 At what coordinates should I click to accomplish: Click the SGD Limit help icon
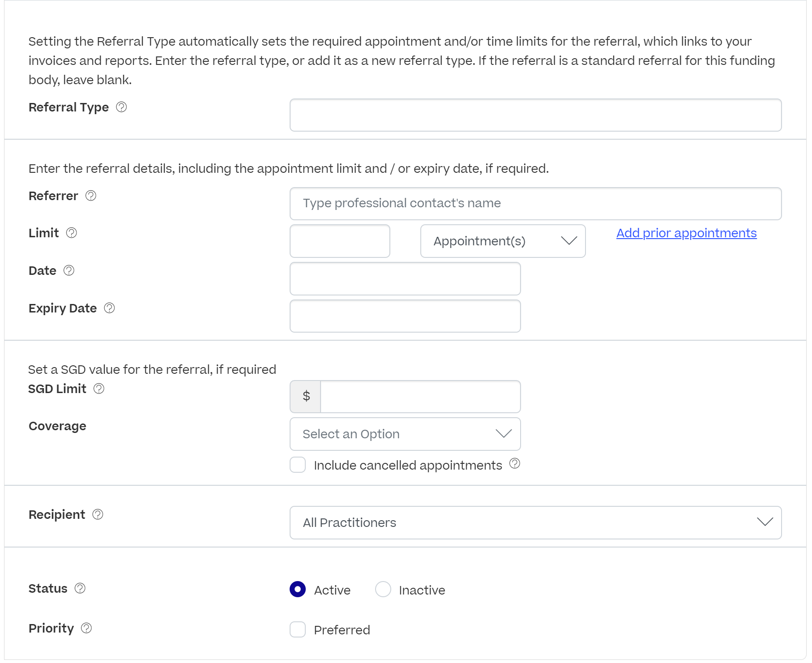click(x=99, y=389)
